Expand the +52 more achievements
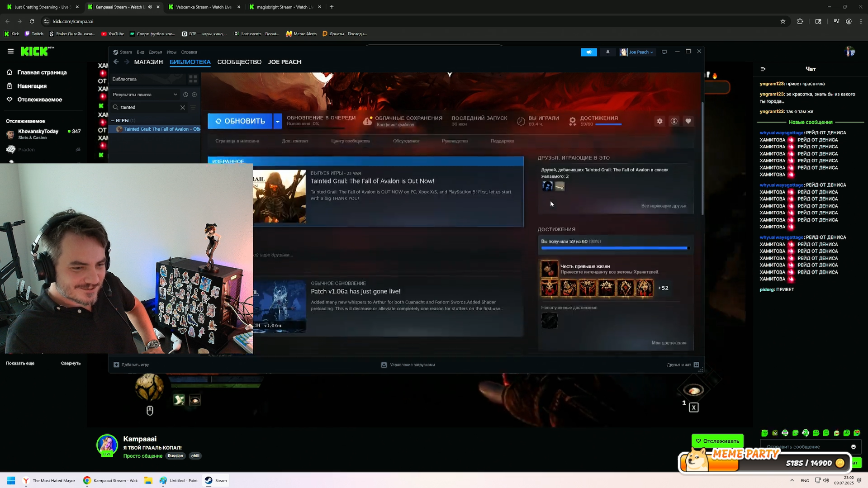Image resolution: width=868 pixels, height=488 pixels. point(663,288)
